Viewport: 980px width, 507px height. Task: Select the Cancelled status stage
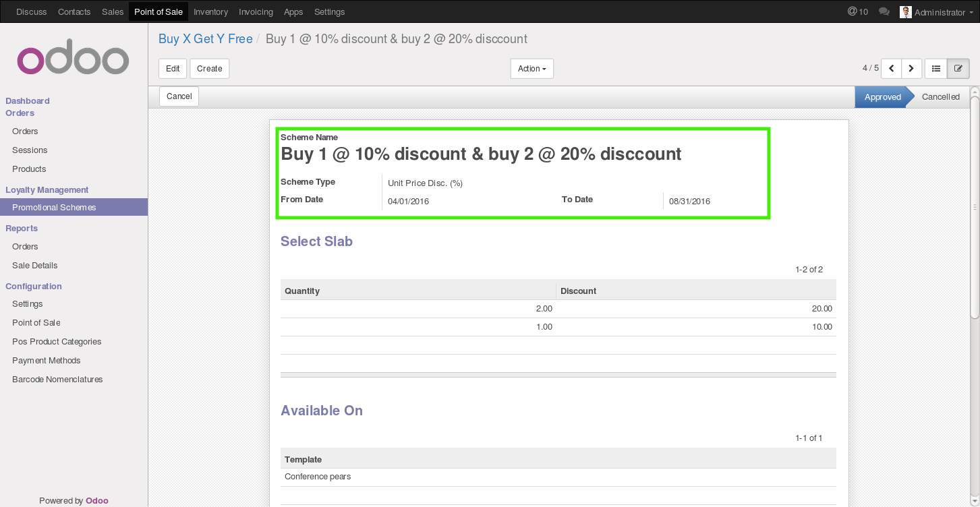pos(940,97)
